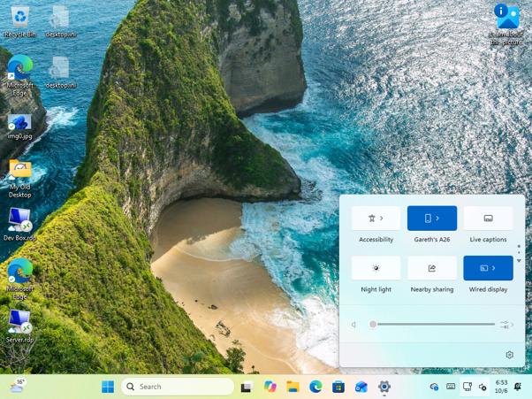The height and width of the screenshot is (399, 532).
Task: Open the Accessibility quick settings tile
Action: click(x=376, y=218)
